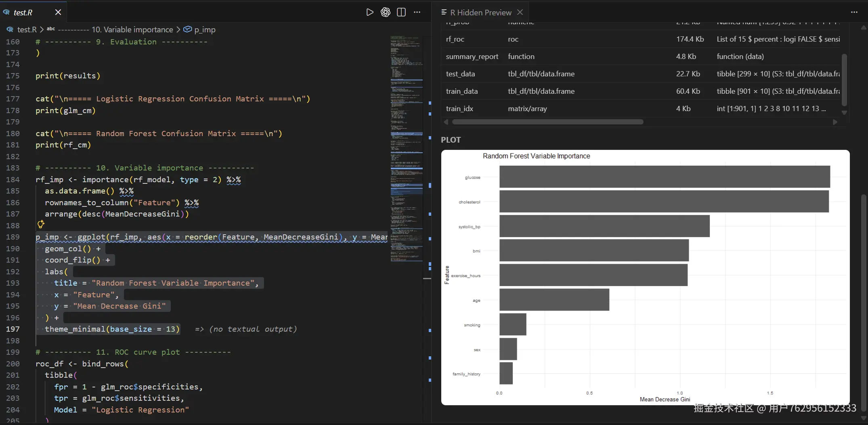Open editor more actions ellipsis

point(417,12)
